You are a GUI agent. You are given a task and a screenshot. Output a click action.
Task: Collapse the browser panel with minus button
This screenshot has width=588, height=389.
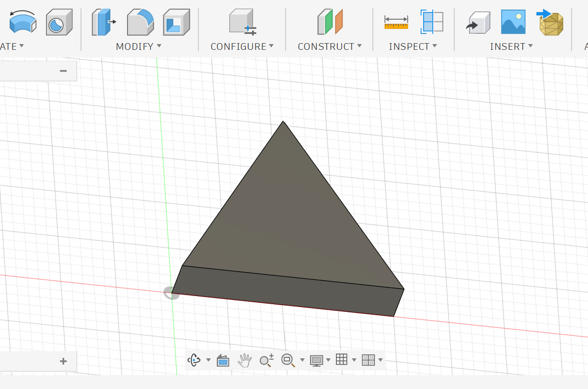[x=63, y=71]
